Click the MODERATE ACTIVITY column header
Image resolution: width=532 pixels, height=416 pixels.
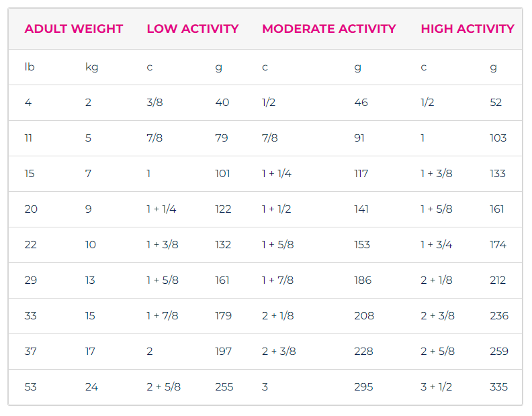[328, 29]
